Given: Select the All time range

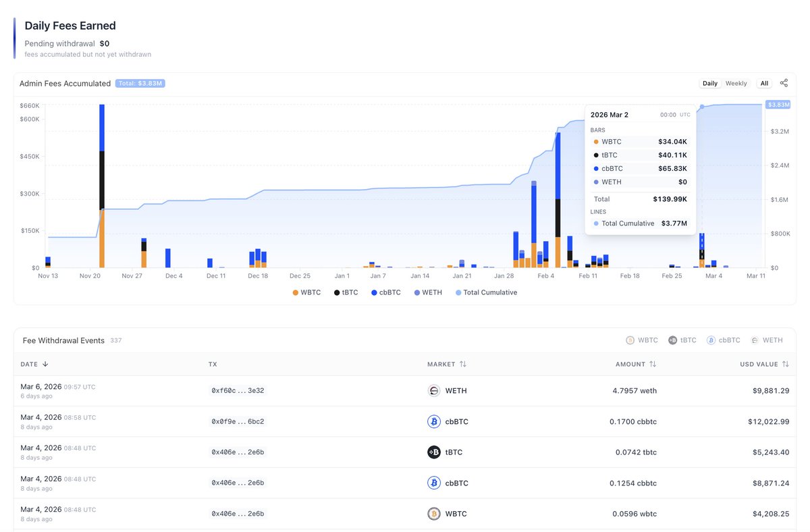Looking at the screenshot, I should 764,84.
